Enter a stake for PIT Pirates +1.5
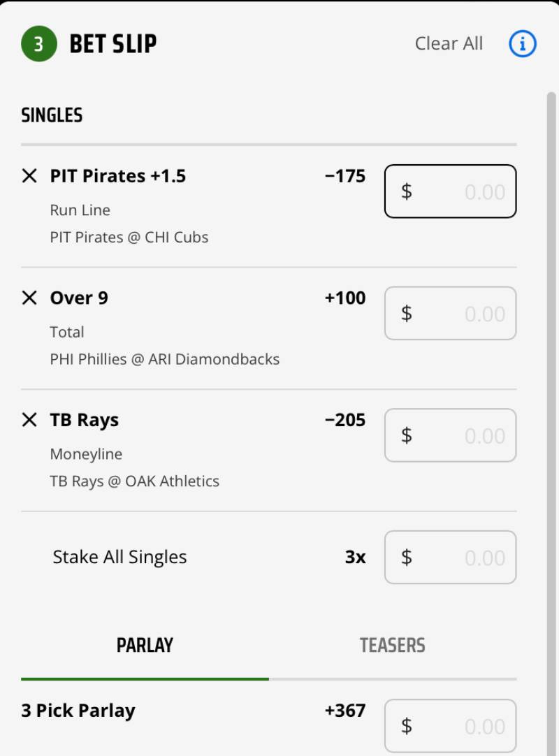 (451, 191)
